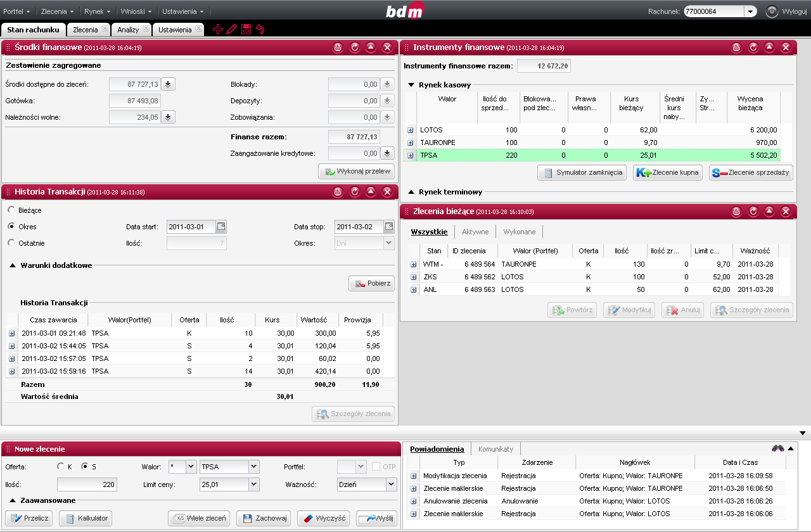
Task: Expand the Zaawansowane section
Action: click(x=13, y=500)
